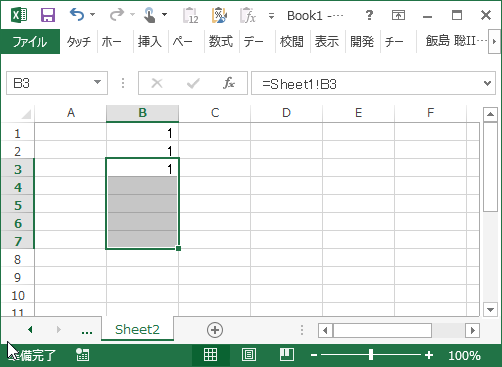Viewport: 502px width, 367px height.
Task: Select column C header
Action: click(x=215, y=113)
